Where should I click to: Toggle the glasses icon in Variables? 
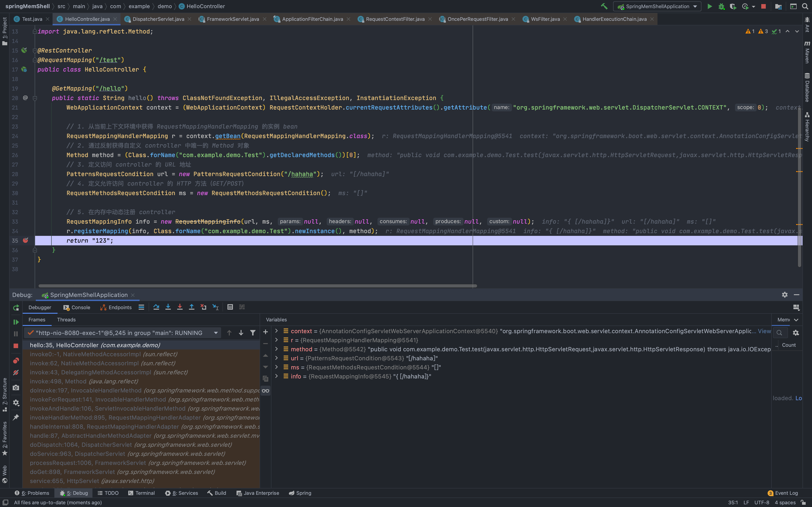click(x=265, y=391)
